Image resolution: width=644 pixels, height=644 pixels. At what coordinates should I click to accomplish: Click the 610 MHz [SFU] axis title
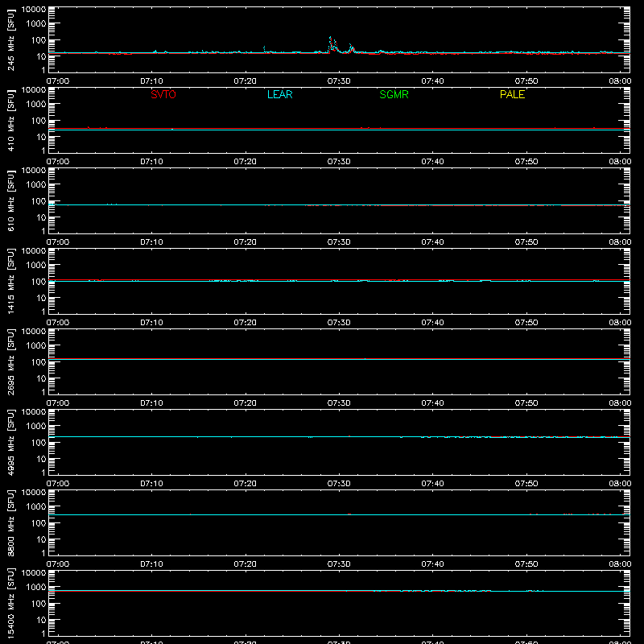click(10, 200)
